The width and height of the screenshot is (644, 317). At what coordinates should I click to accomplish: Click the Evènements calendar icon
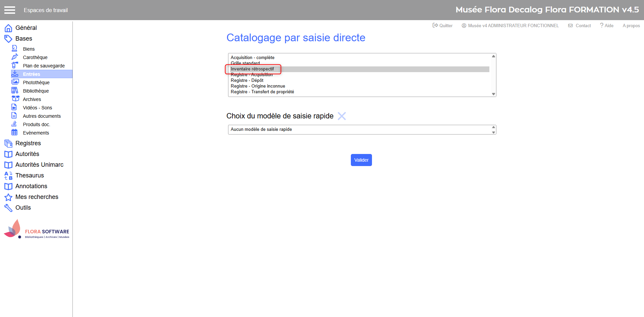click(x=14, y=133)
